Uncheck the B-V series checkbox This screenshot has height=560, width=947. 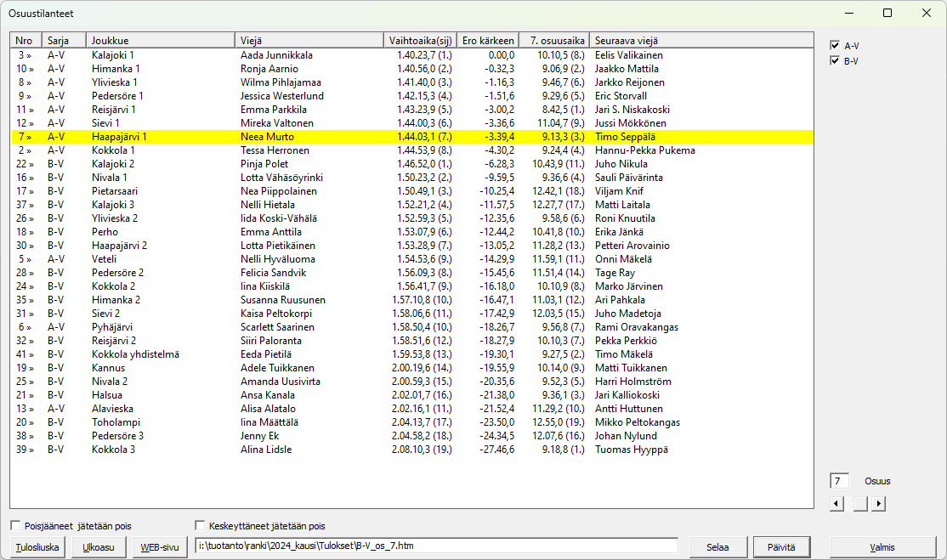pyautogui.click(x=835, y=61)
